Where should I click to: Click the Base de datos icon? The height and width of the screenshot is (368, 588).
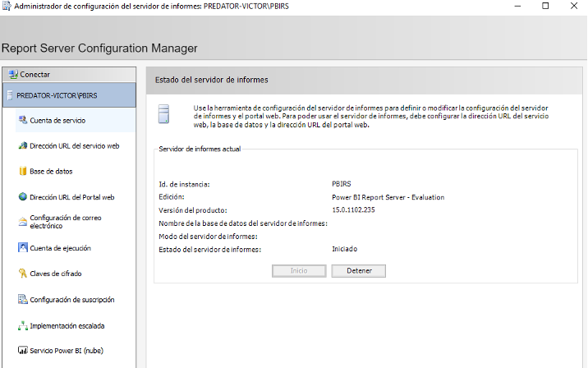coord(22,172)
